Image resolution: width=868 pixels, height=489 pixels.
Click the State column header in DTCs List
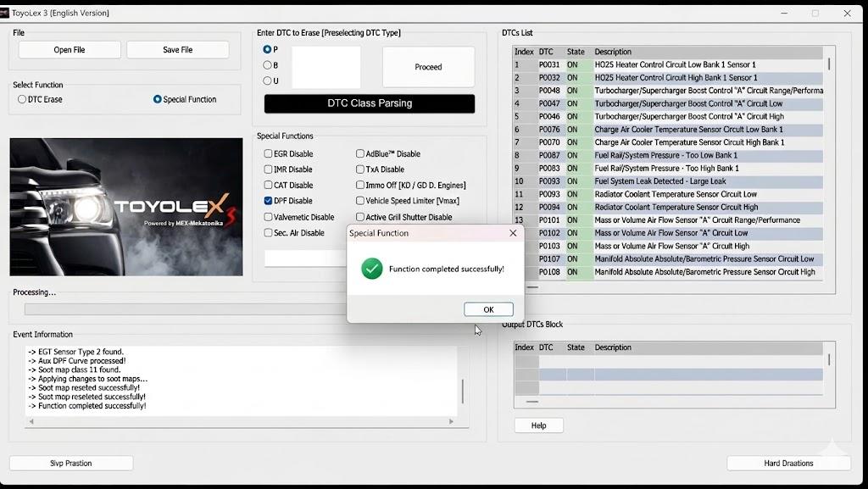click(576, 52)
